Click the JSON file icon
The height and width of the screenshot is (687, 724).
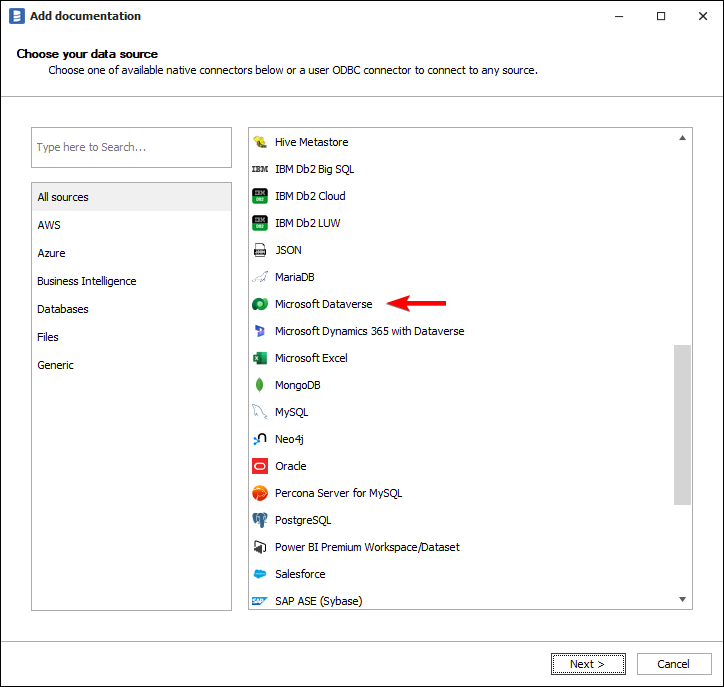tap(260, 250)
